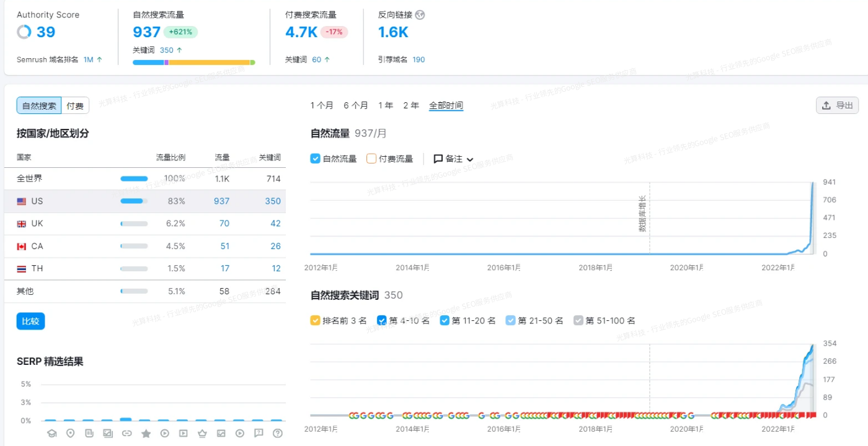Select the video play SERP feature icon

(x=166, y=433)
